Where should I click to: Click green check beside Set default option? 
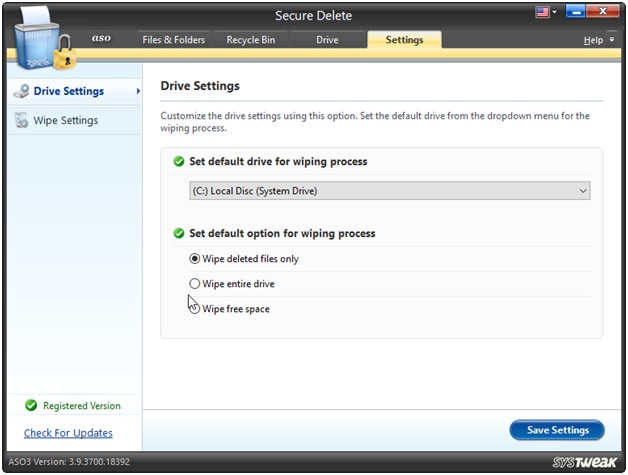pyautogui.click(x=178, y=233)
